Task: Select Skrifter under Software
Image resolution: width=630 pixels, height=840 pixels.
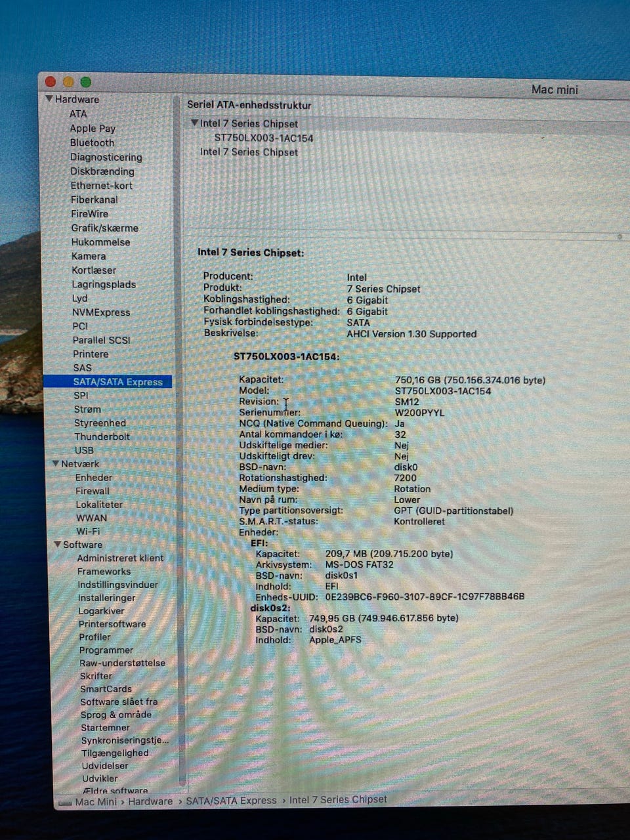Action: (96, 676)
